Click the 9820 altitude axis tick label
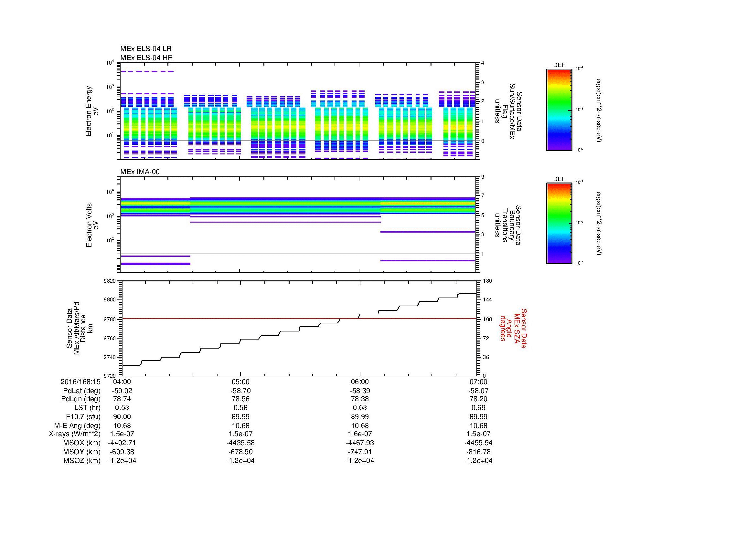756x534 pixels. click(110, 281)
